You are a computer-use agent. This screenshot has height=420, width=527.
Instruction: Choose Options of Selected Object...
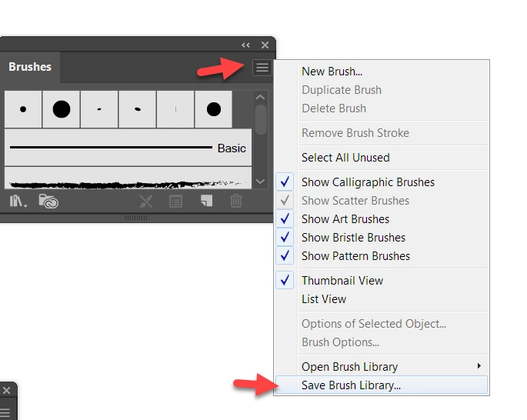[381, 323]
